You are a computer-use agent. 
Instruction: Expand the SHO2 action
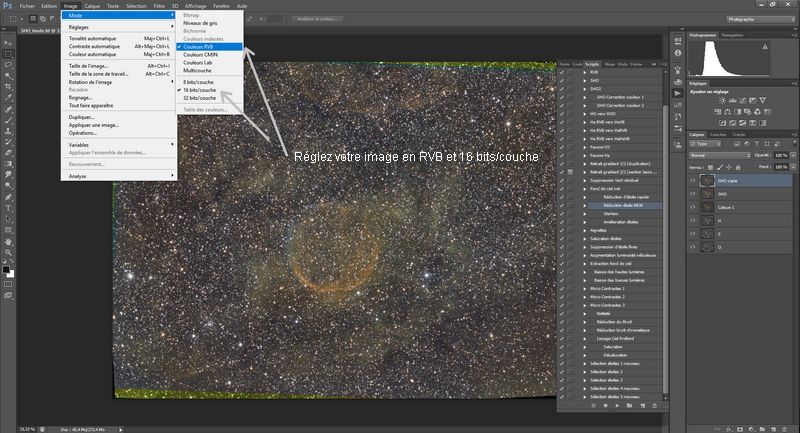pyautogui.click(x=585, y=89)
